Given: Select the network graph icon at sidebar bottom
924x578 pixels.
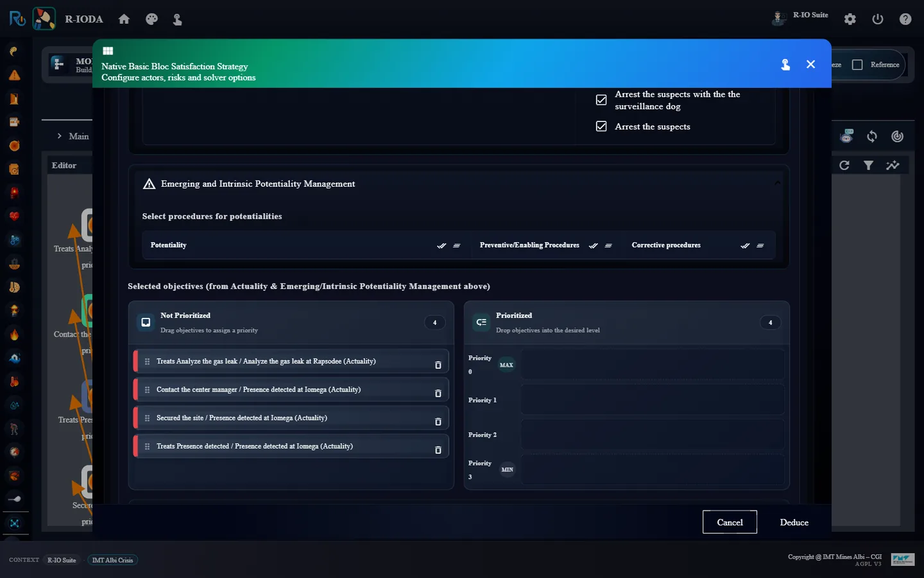Looking at the screenshot, I should (14, 523).
